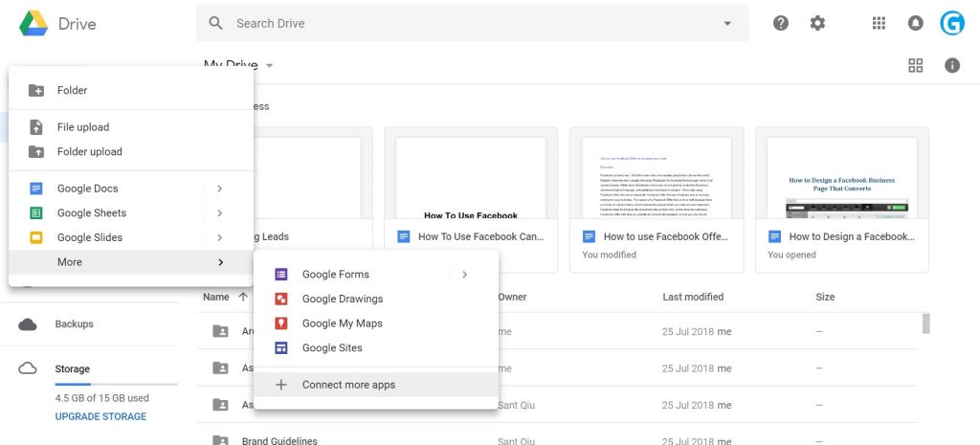Screen dimensions: 980x445
Task: Select Google Drawings in the submenu
Action: pos(376,299)
